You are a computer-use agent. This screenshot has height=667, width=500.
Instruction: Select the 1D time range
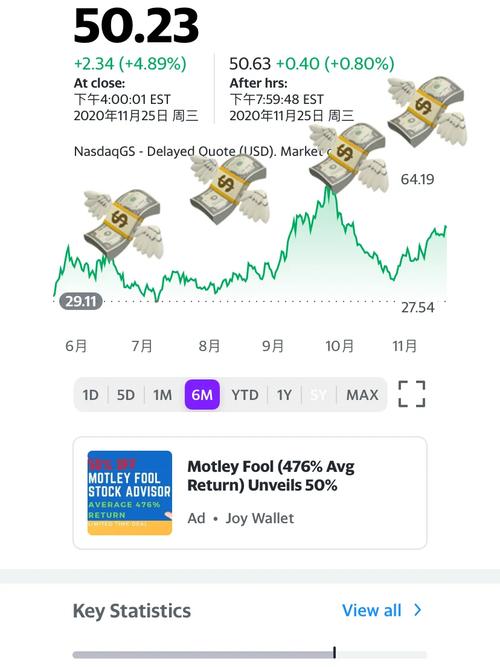tap(90, 395)
